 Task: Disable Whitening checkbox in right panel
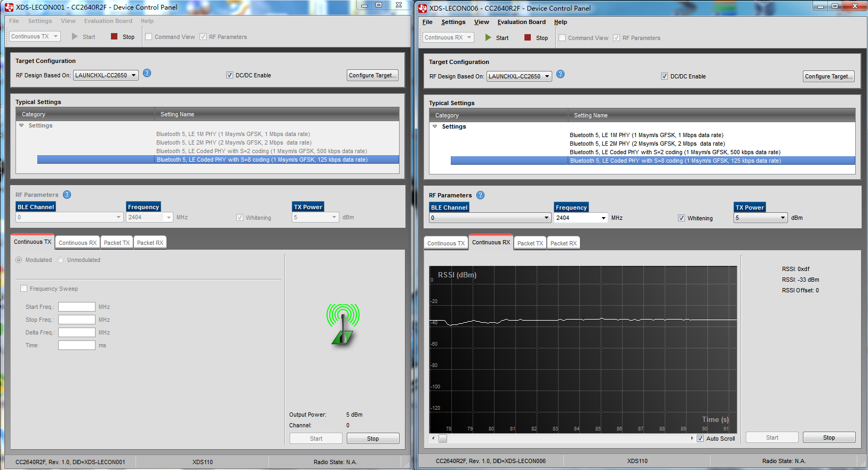click(x=681, y=218)
